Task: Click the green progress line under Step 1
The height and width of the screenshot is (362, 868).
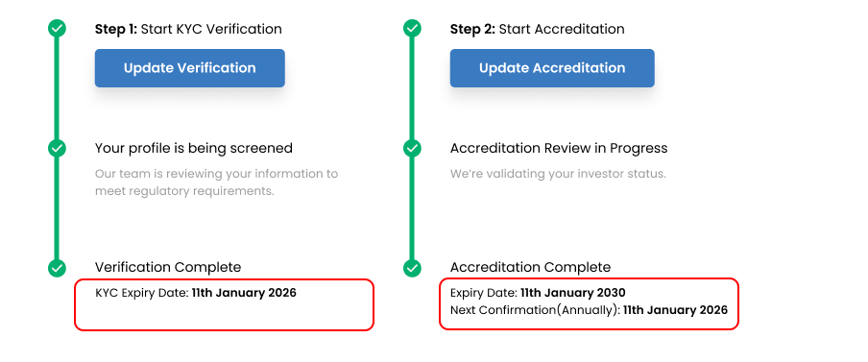Action: pos(57,88)
